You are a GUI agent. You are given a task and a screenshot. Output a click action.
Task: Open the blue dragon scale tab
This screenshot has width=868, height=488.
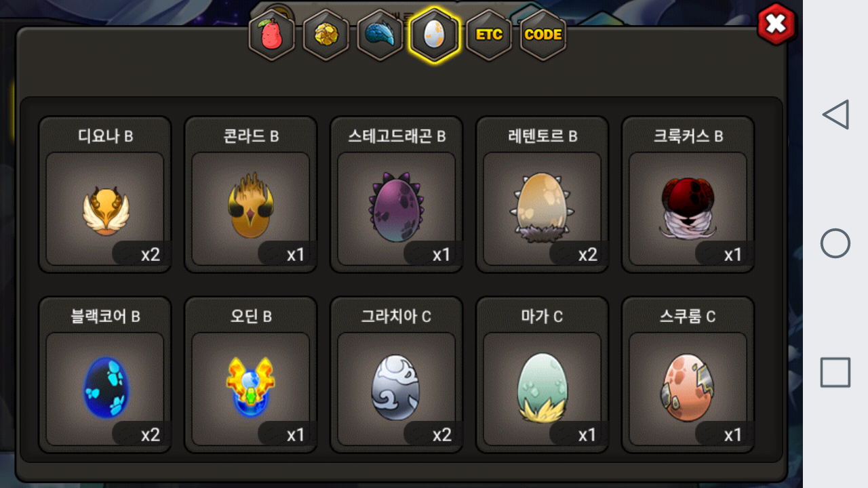click(380, 35)
